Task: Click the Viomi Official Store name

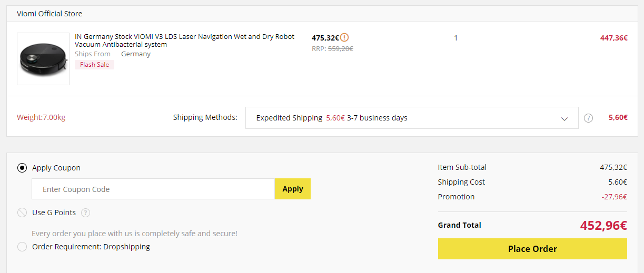Action: coord(49,14)
